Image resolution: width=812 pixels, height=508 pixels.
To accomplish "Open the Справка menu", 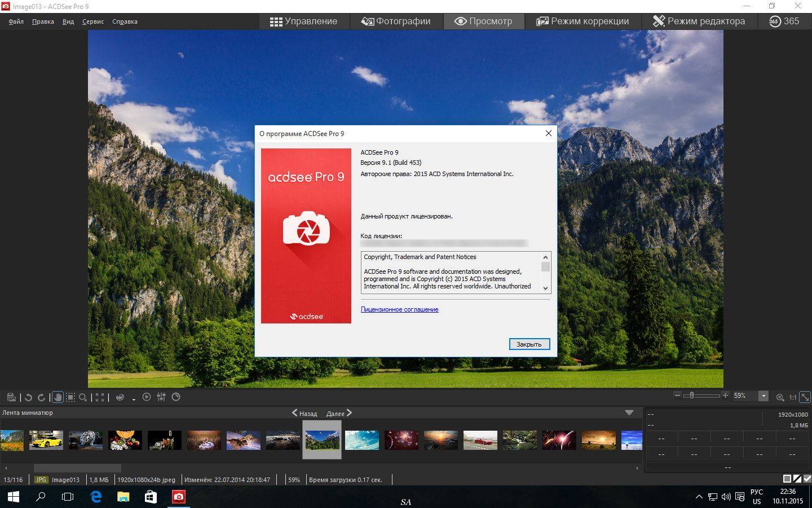I will point(125,21).
